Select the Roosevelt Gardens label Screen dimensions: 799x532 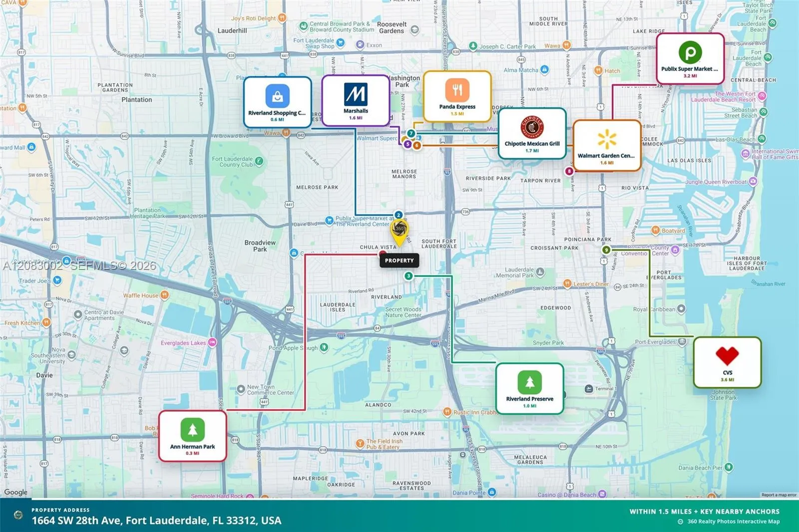click(x=392, y=27)
